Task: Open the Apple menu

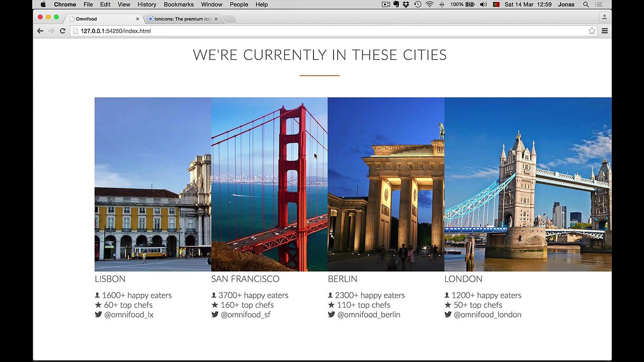Action: coord(43,5)
